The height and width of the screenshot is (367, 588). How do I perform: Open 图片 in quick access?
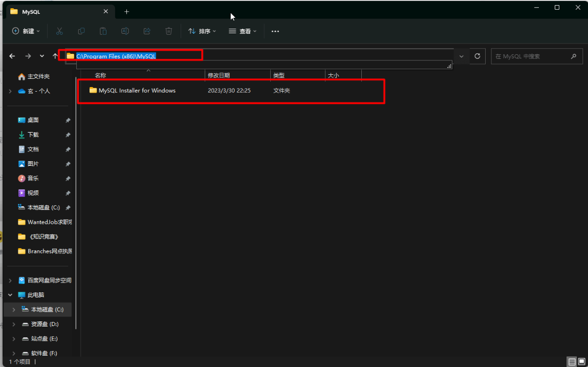(29, 164)
